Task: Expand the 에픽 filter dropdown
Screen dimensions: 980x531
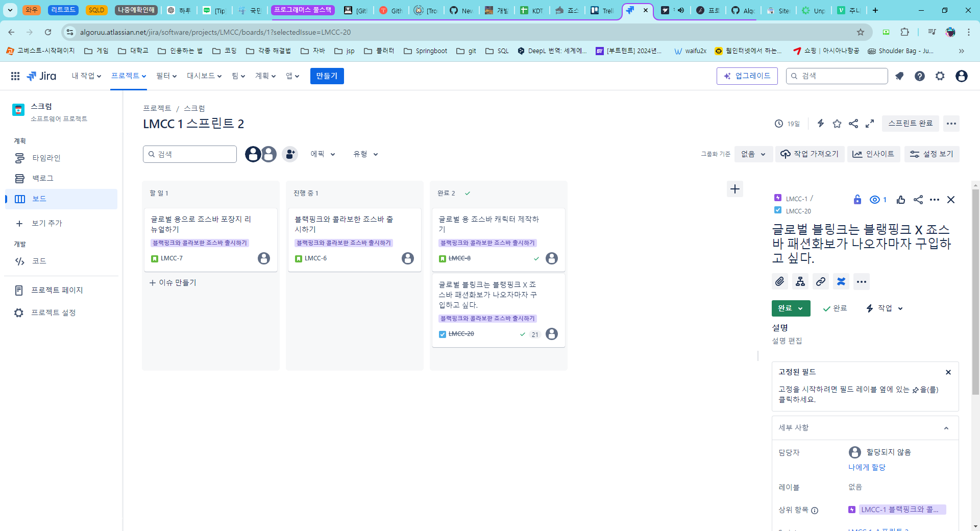Action: pos(323,154)
